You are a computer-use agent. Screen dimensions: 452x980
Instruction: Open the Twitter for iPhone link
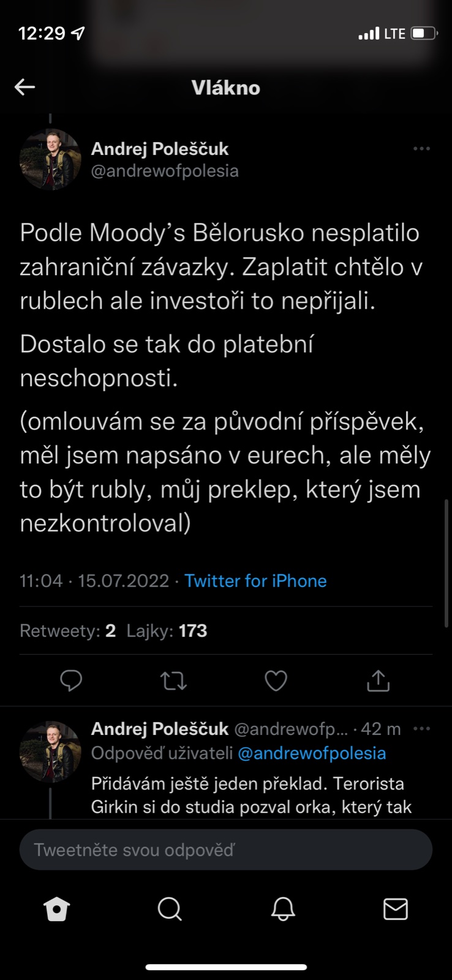pos(255,581)
